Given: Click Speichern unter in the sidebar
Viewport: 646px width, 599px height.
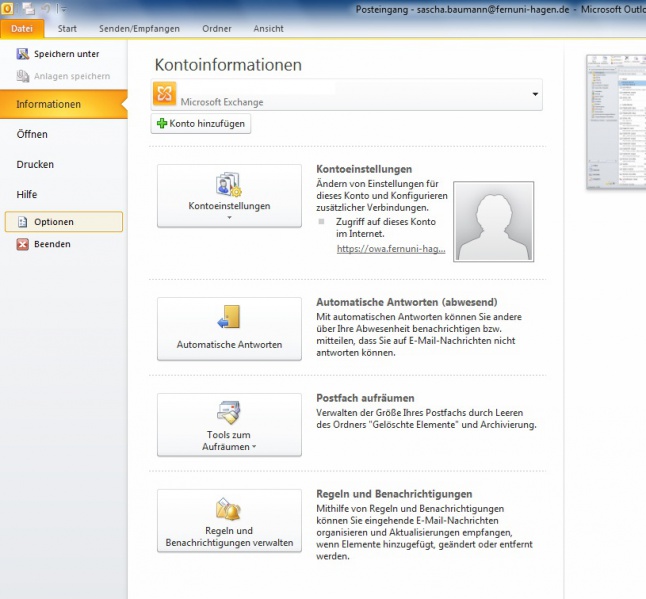Looking at the screenshot, I should [x=64, y=54].
